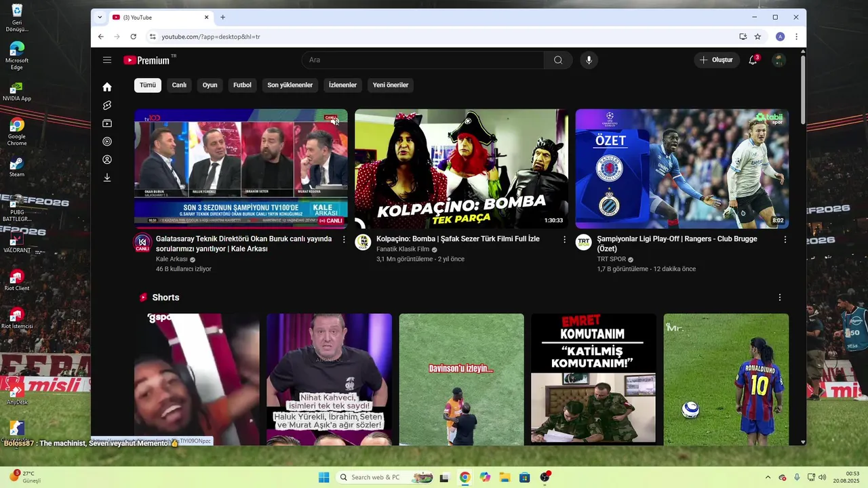Go to Home in the YouTube mini sidebar
Screen dimensions: 868x488
[x=107, y=87]
